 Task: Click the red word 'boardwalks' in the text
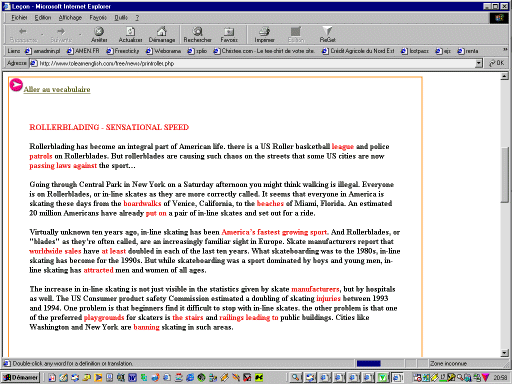point(142,203)
